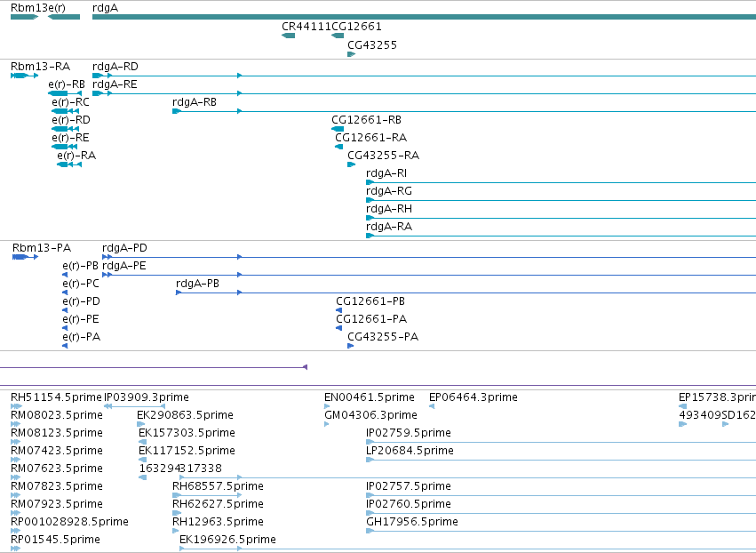Click the rdgA-RG transcript label

coord(389,191)
